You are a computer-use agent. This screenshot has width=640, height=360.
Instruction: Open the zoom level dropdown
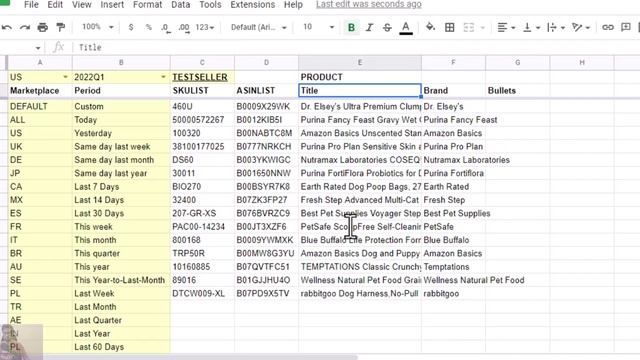98,27
